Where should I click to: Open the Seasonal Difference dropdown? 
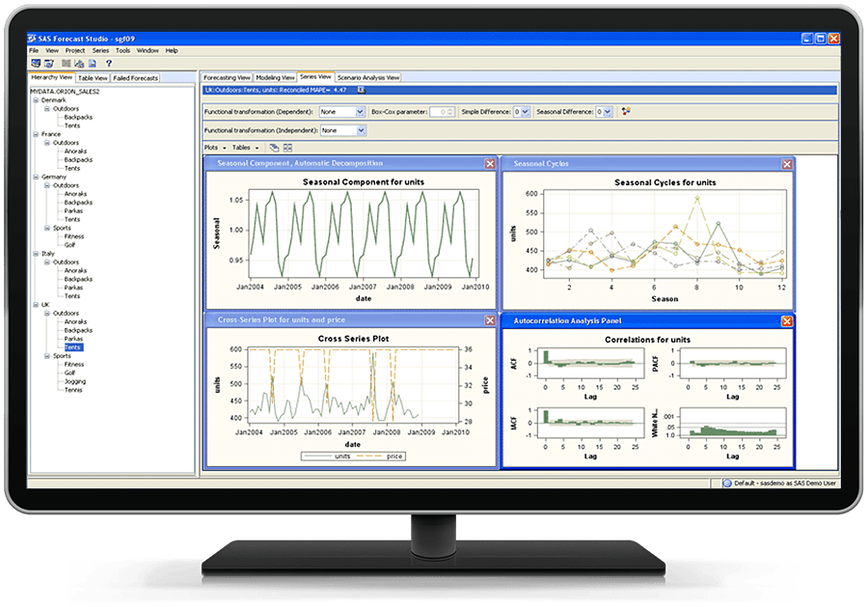coord(607,112)
